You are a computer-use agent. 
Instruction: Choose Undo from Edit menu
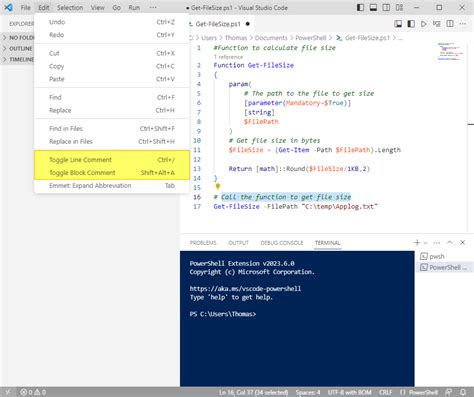click(x=112, y=22)
